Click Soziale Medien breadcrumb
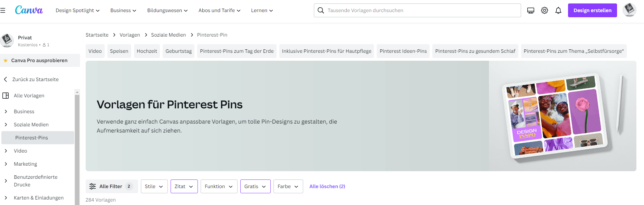The width and height of the screenshot is (644, 205). pyautogui.click(x=169, y=35)
